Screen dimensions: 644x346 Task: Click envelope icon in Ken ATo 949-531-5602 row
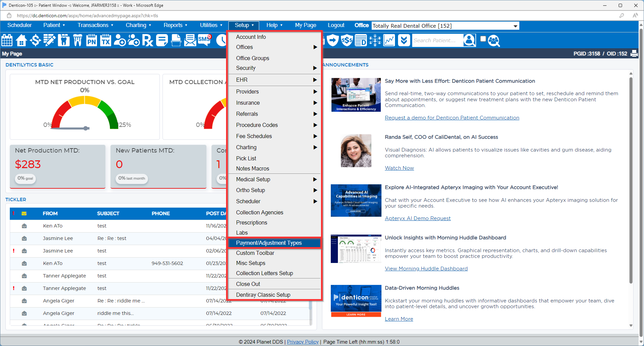tap(24, 263)
